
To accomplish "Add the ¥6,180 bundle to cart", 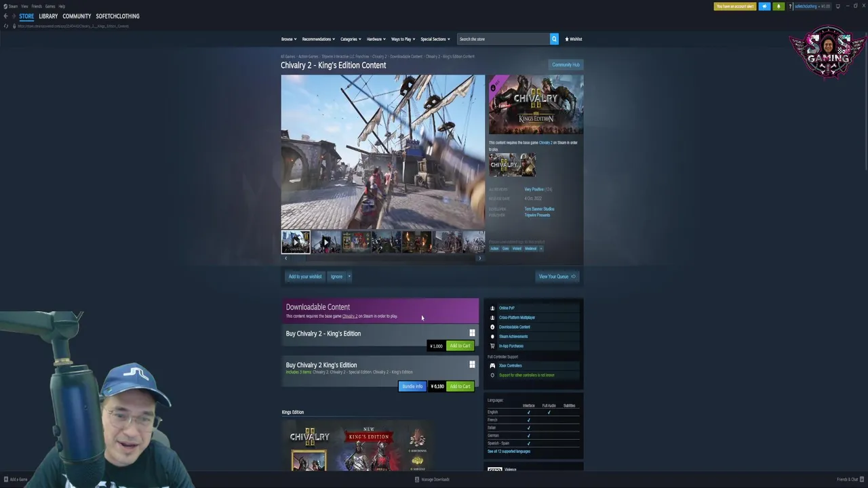I will click(x=460, y=386).
